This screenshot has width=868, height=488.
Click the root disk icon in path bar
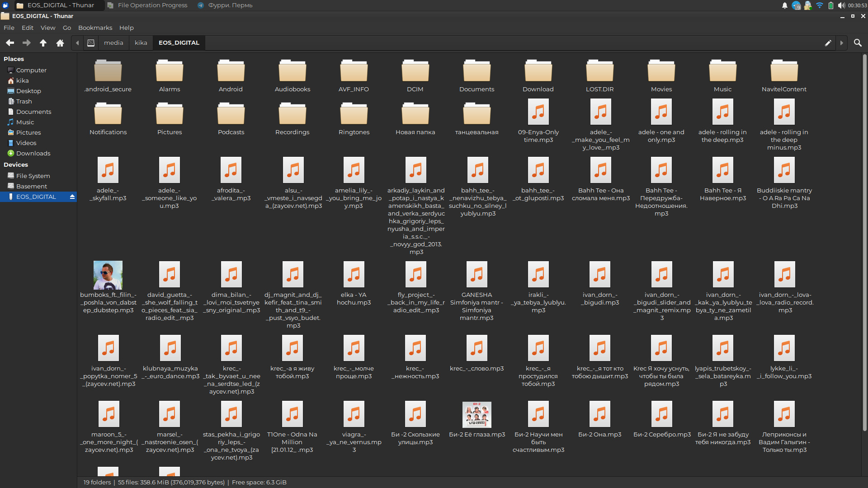pyautogui.click(x=91, y=42)
